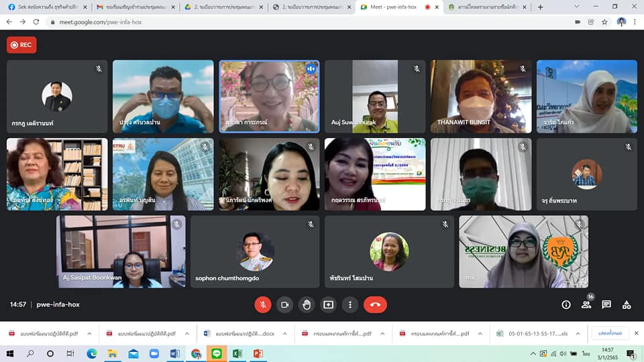The width and height of the screenshot is (644, 362).
Task: Open Windows taskbar search
Action: tap(30, 353)
